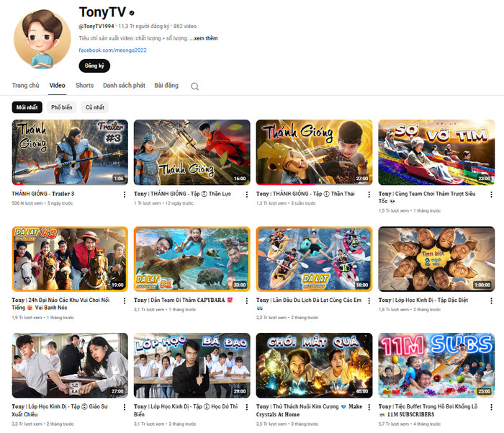Play the SỢ VỠ TIM thumbnail
Viewport: 504px width, 433px height.
click(x=436, y=153)
